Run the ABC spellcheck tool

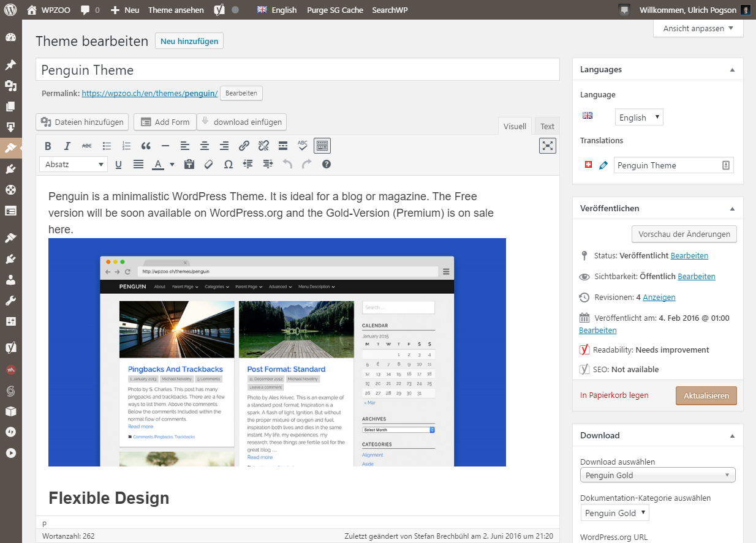click(x=303, y=146)
